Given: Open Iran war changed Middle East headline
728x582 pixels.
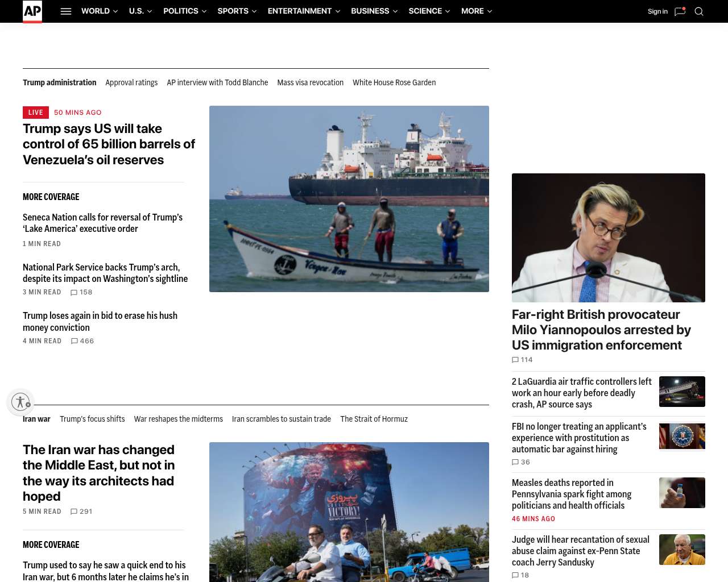Looking at the screenshot, I should point(99,473).
